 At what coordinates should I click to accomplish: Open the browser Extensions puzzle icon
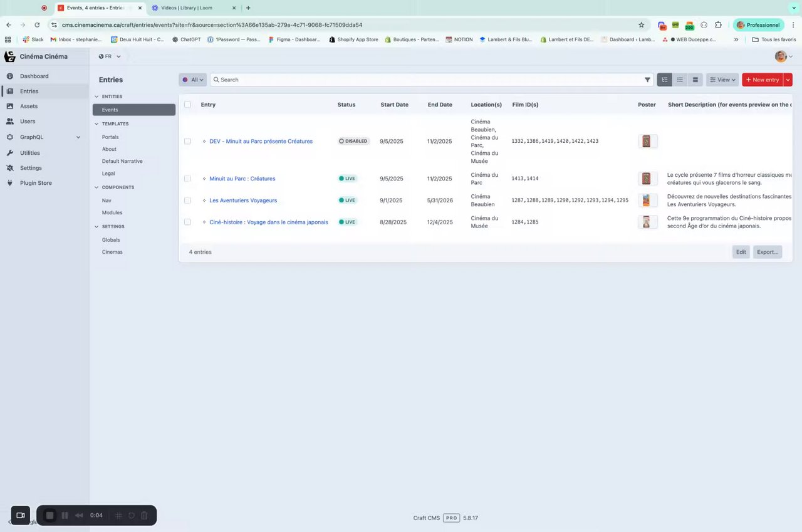click(x=718, y=25)
